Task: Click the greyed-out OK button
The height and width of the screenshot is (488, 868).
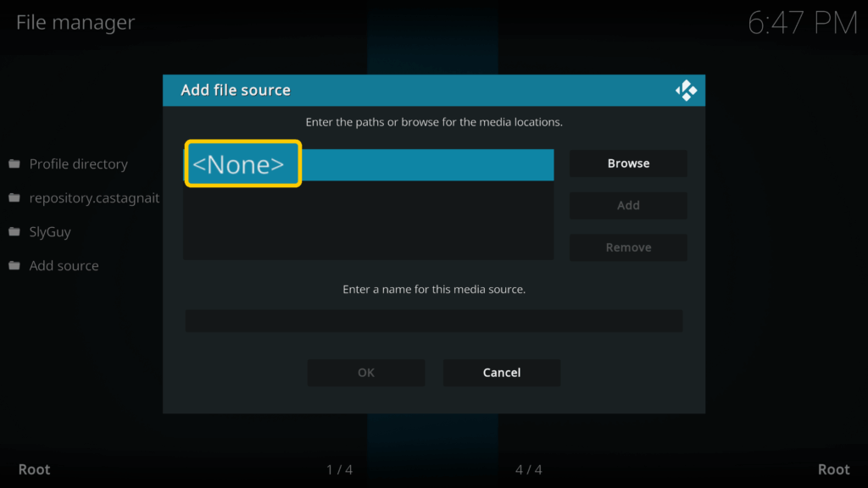Action: pos(365,372)
